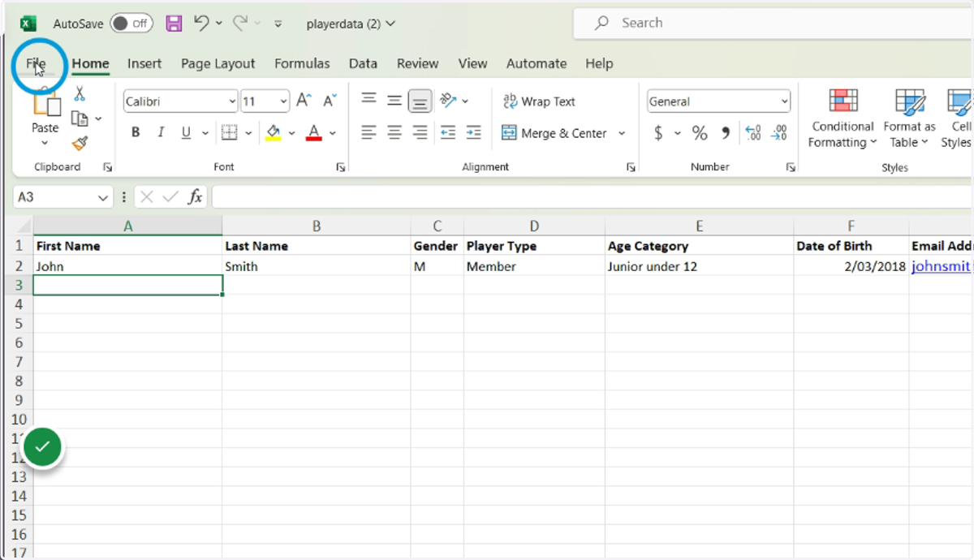Click the Decrease Decimal icon
The image size is (974, 560).
779,133
